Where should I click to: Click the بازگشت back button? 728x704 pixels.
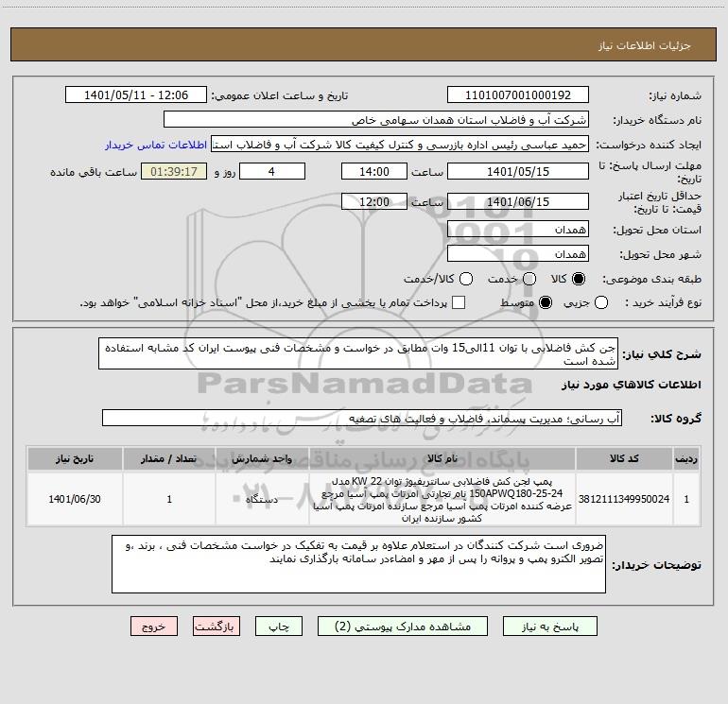tap(217, 627)
